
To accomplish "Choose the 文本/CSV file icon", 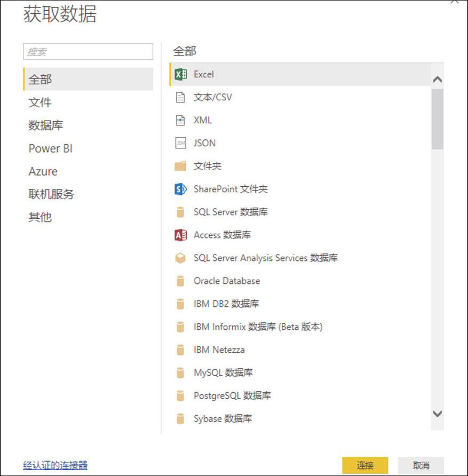I will tap(180, 97).
